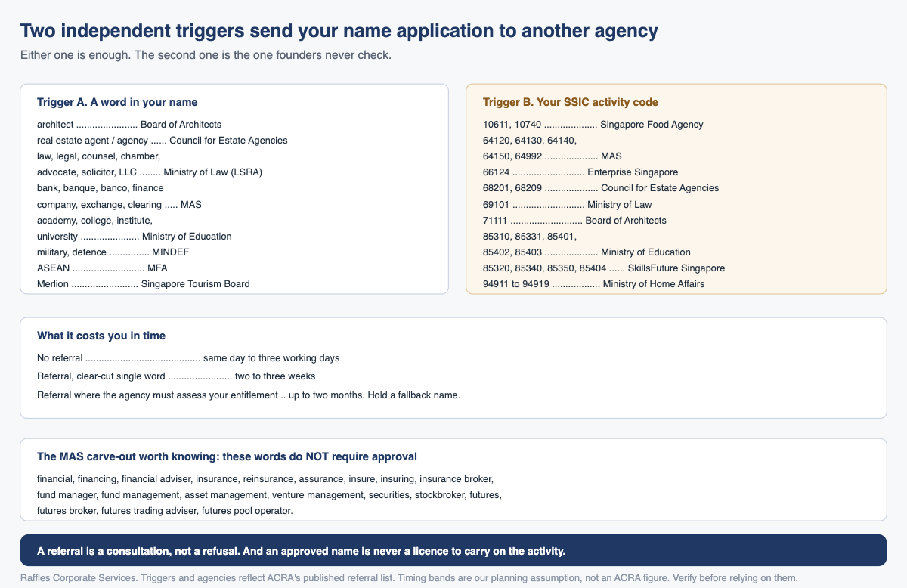Viewport: 907px width, 588px height.
Task: Click the 'advocate, solicitor, LLC ... Ministry of Law (LSRA)' row
Action: click(150, 172)
